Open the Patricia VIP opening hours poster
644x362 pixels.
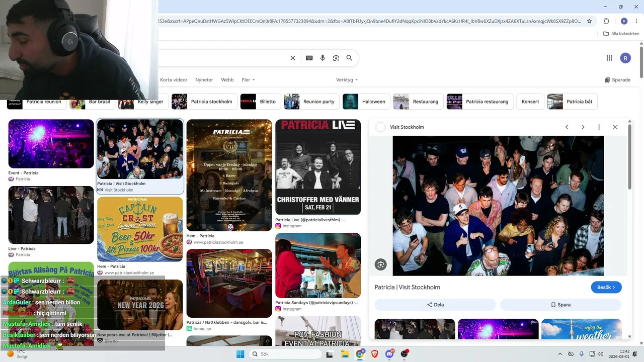tap(229, 175)
